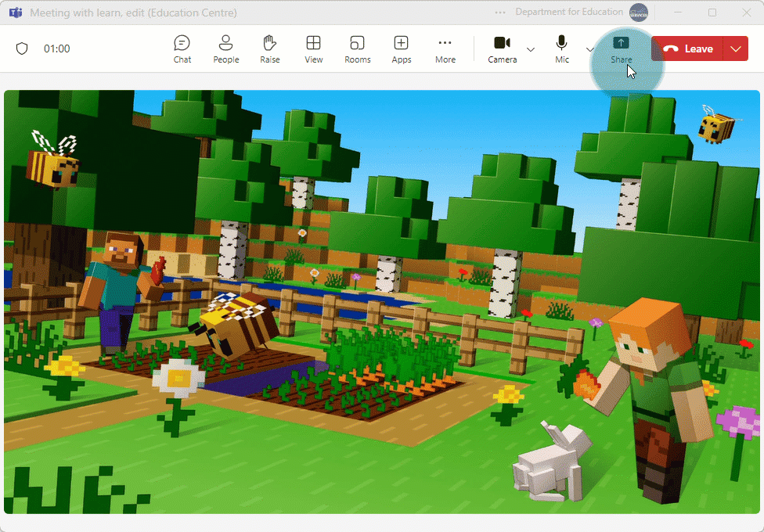The width and height of the screenshot is (764, 532).
Task: Click the Share content button
Action: click(x=622, y=49)
